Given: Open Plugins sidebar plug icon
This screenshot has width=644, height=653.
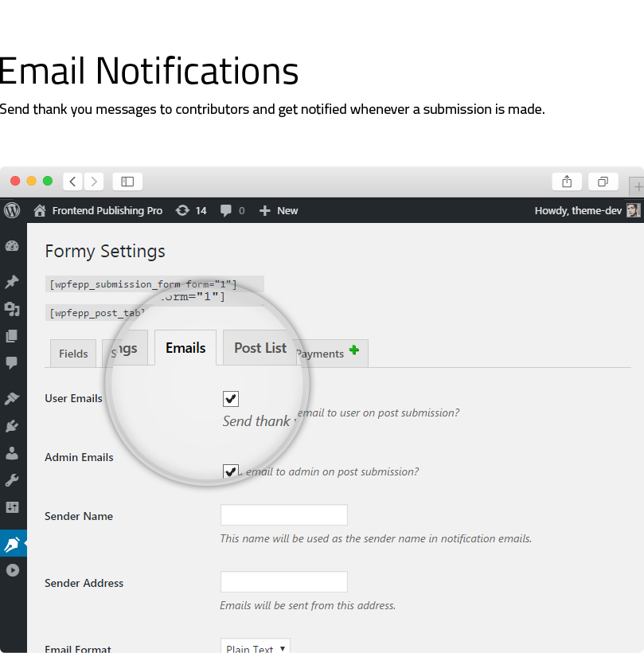Looking at the screenshot, I should tap(12, 426).
